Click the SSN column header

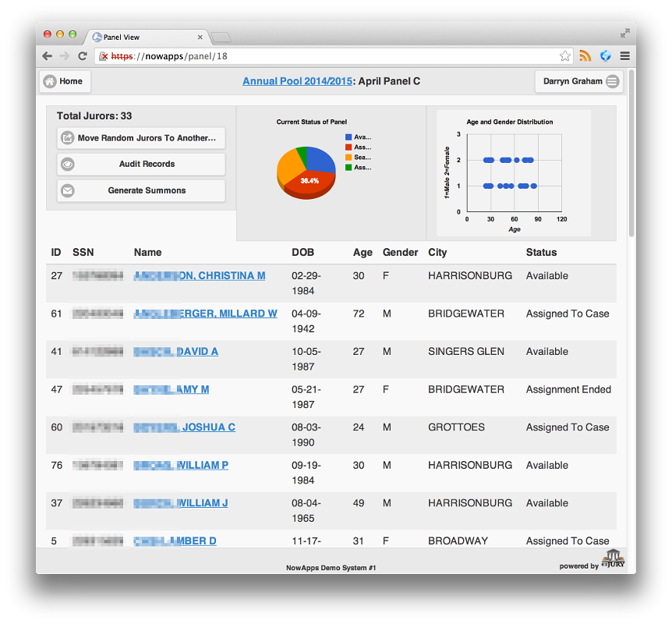click(83, 253)
